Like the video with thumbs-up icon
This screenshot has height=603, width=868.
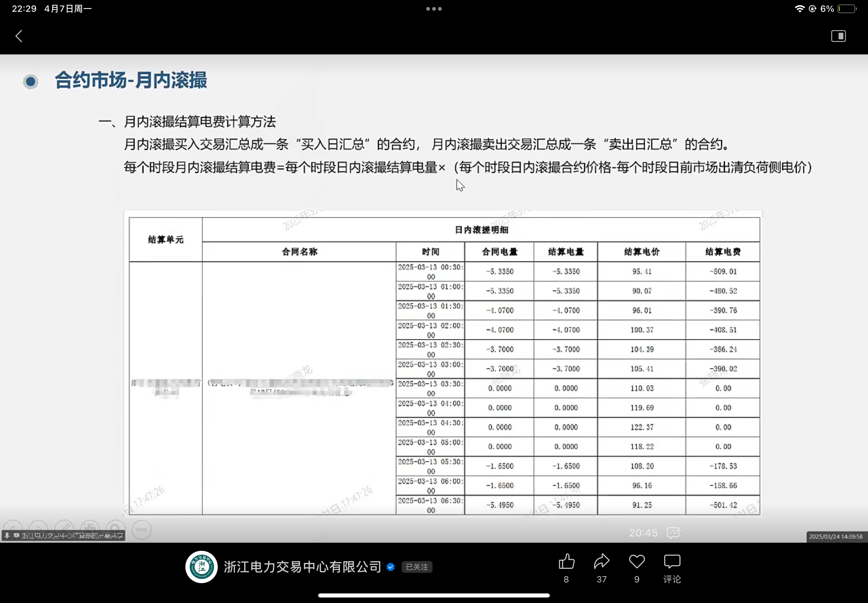click(566, 561)
